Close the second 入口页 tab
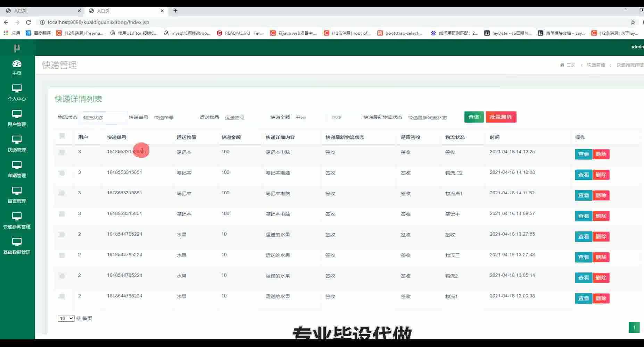The height and width of the screenshot is (347, 644). 162,11
